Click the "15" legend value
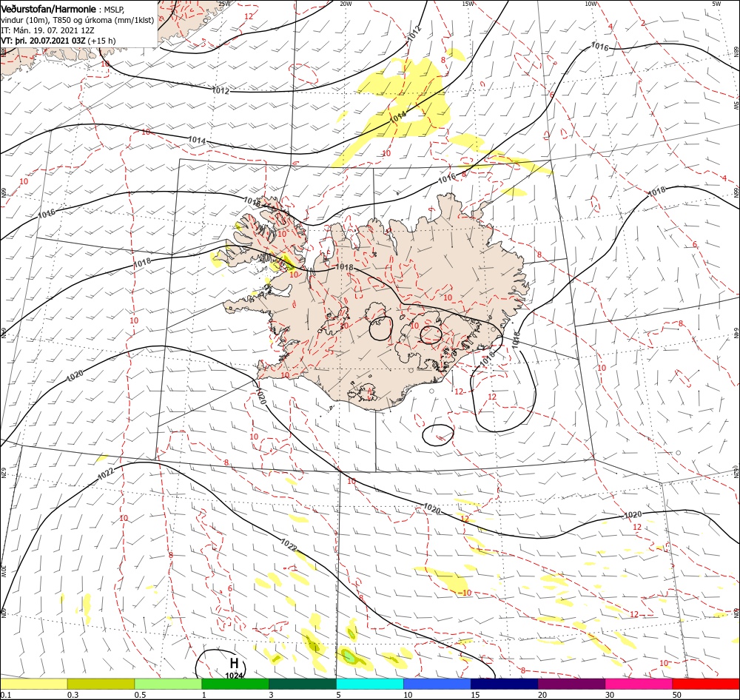The height and width of the screenshot is (700, 740). click(x=475, y=695)
